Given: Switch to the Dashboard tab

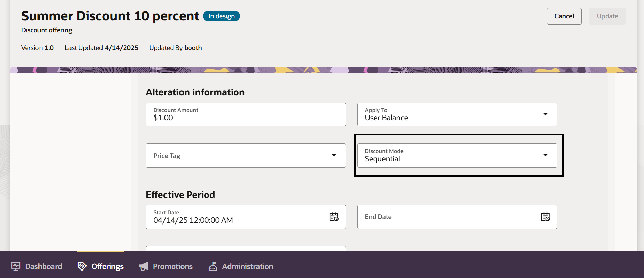Looking at the screenshot, I should [x=43, y=266].
